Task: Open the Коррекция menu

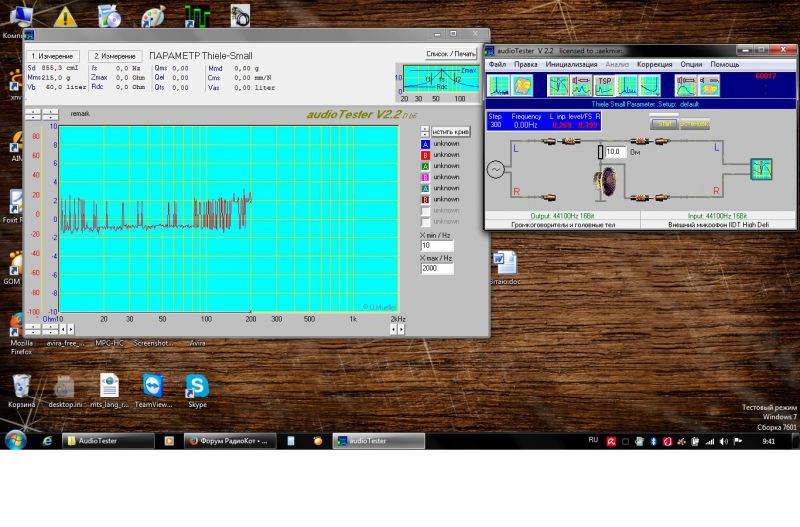Action: tap(654, 64)
